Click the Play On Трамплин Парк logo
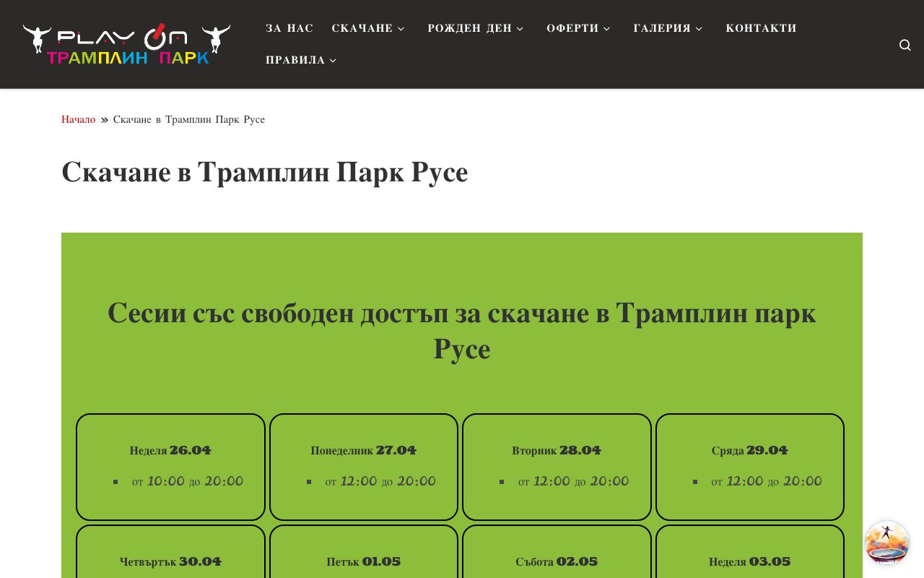Viewport: 924px width, 578px height. click(x=126, y=45)
